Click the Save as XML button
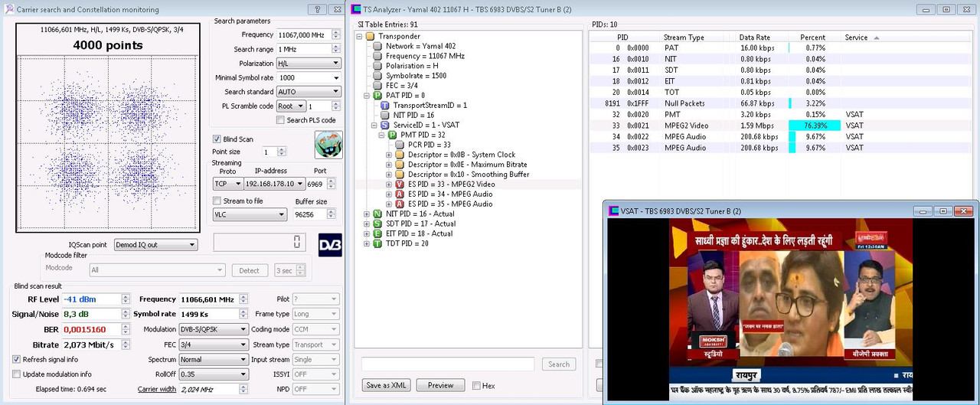This screenshot has height=405, width=980. 386,385
